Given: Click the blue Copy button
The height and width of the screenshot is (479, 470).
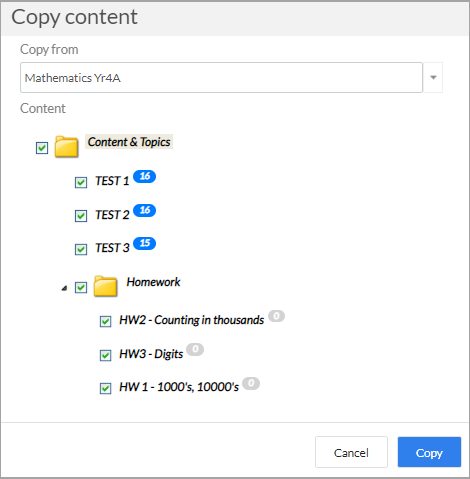Looking at the screenshot, I should (x=429, y=452).
